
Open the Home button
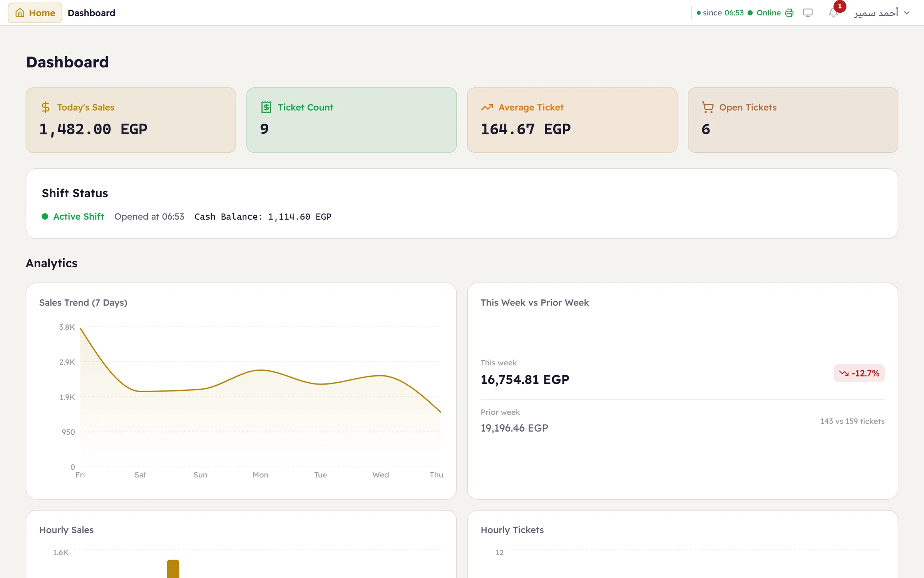click(x=35, y=13)
